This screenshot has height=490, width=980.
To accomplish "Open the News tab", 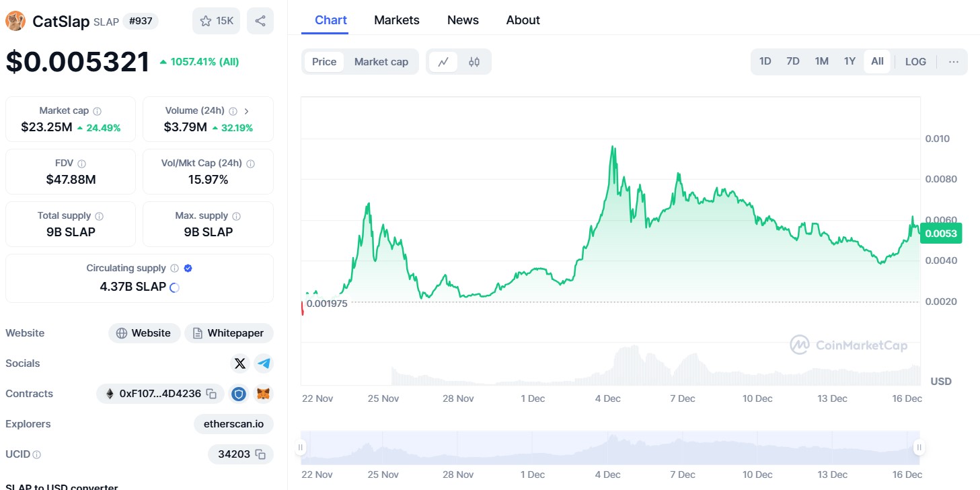I will pyautogui.click(x=463, y=20).
